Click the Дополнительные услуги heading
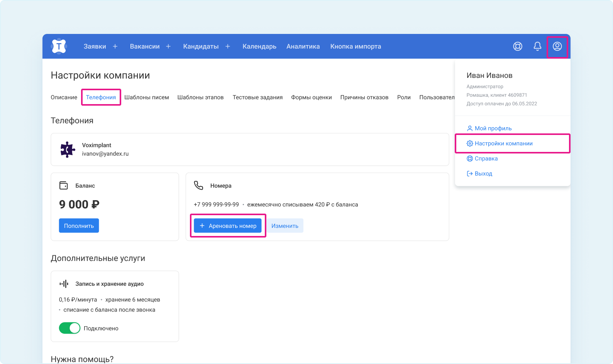Viewport: 613px width, 364px height. 98,258
